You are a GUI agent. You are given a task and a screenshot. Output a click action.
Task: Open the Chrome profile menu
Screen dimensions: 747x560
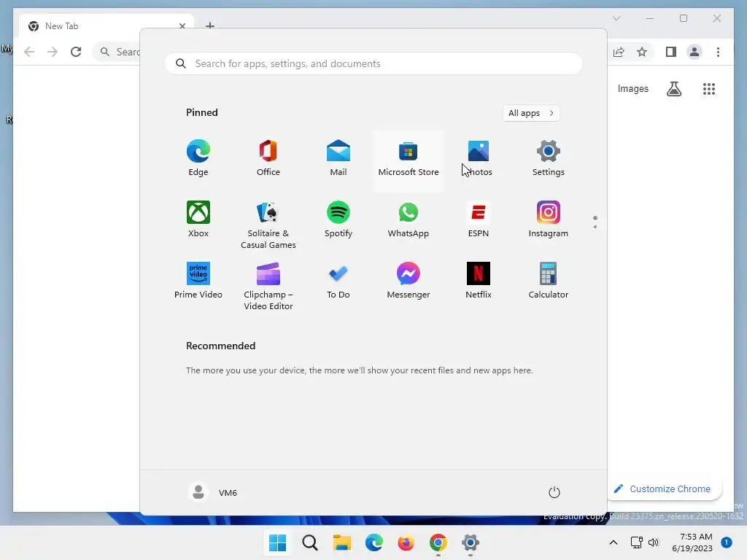click(x=694, y=52)
